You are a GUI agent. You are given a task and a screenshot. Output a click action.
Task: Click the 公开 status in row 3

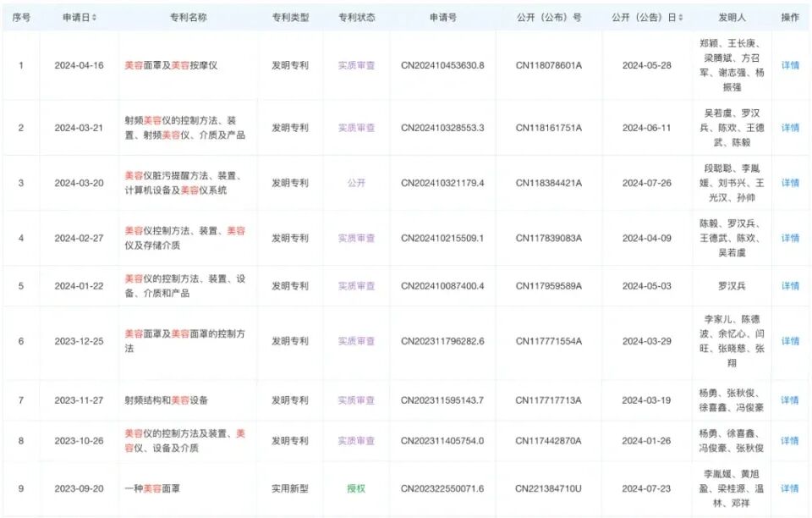pyautogui.click(x=356, y=183)
